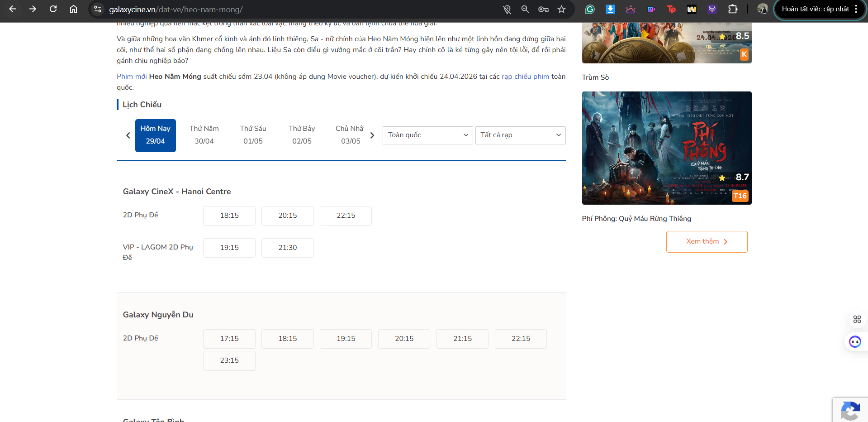Select the Thứ Năm 30/04 tab
This screenshot has height=422, width=868.
pos(204,135)
